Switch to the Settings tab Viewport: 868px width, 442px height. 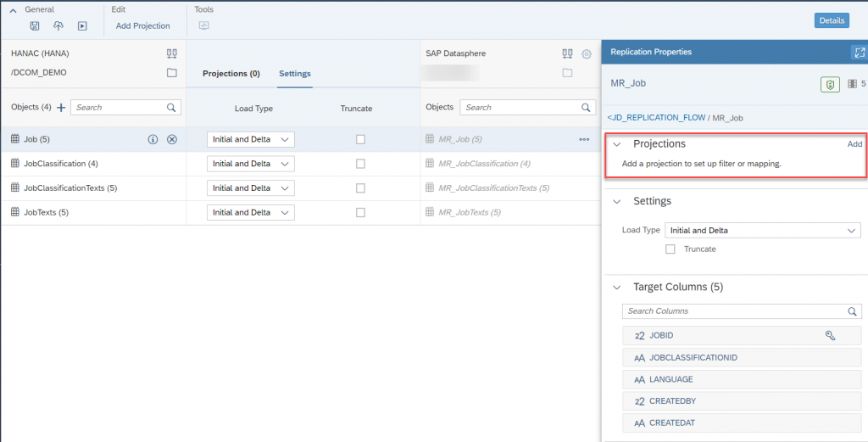coord(294,74)
